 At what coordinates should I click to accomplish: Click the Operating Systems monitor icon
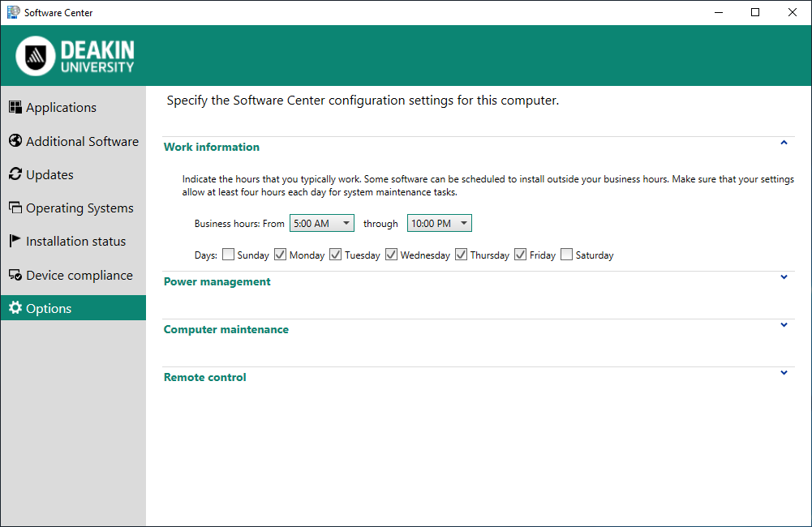pos(15,207)
